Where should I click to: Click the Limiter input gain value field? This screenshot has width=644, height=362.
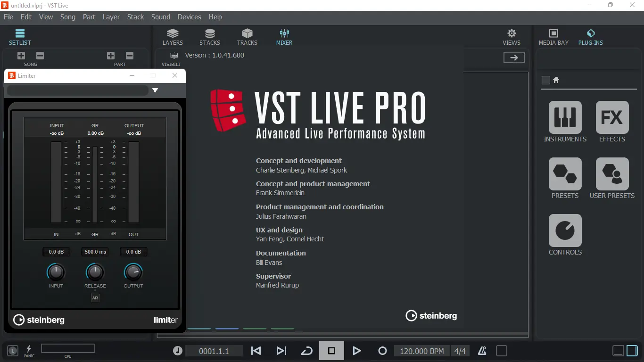click(56, 252)
